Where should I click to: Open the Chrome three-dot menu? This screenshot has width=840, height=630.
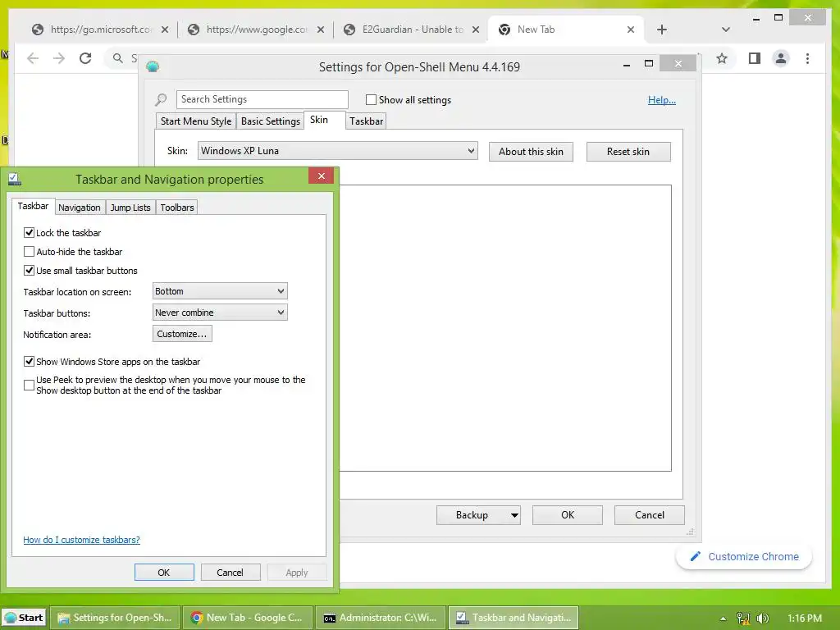(807, 58)
